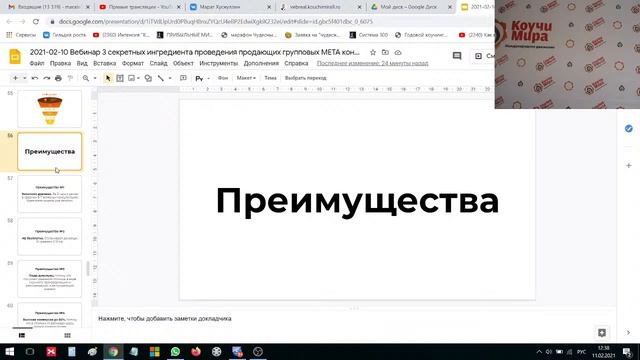Open the Объект menu
Screen dimensions: 640x360
183,63
